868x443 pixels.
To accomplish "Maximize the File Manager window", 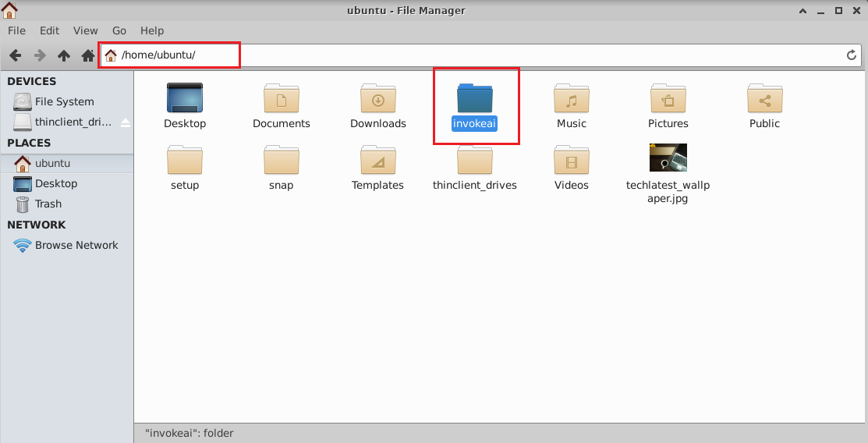I will 838,10.
